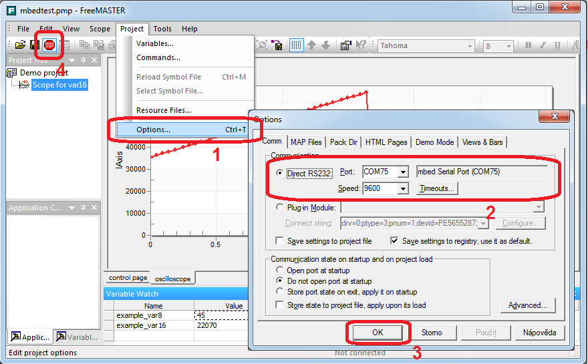Select the Direct RS232 radio button

pos(280,173)
